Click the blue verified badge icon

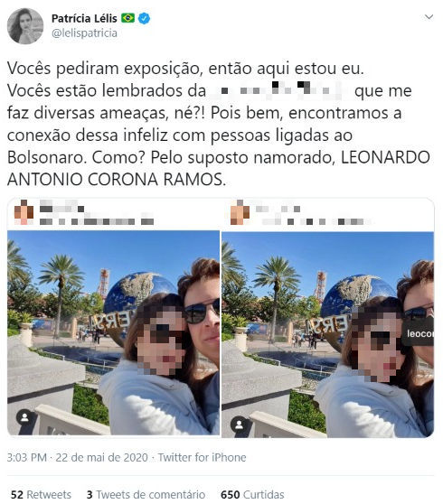(144, 18)
